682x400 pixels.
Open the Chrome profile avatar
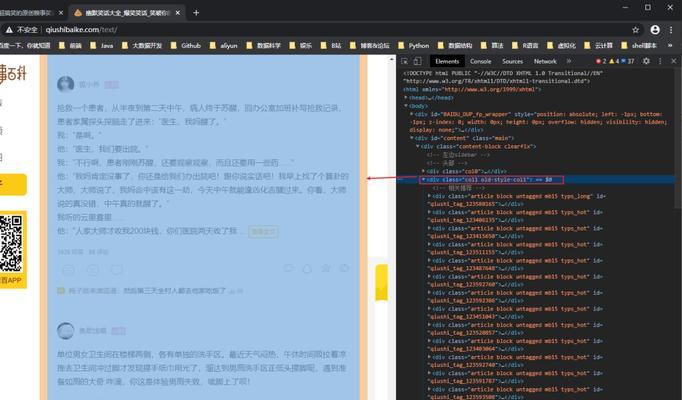(655, 30)
